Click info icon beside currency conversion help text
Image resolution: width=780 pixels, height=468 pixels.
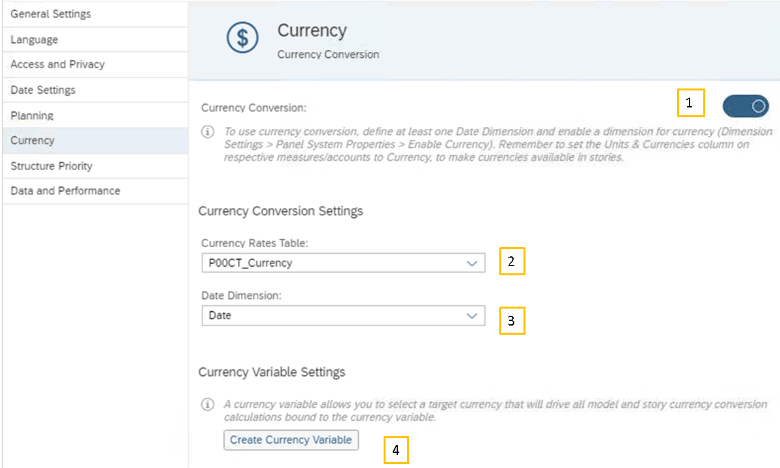coord(208,132)
